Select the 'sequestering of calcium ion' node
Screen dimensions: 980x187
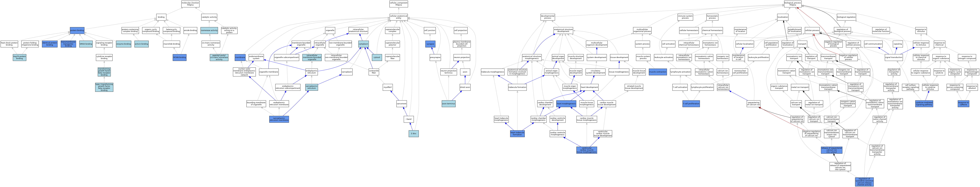click(753, 104)
